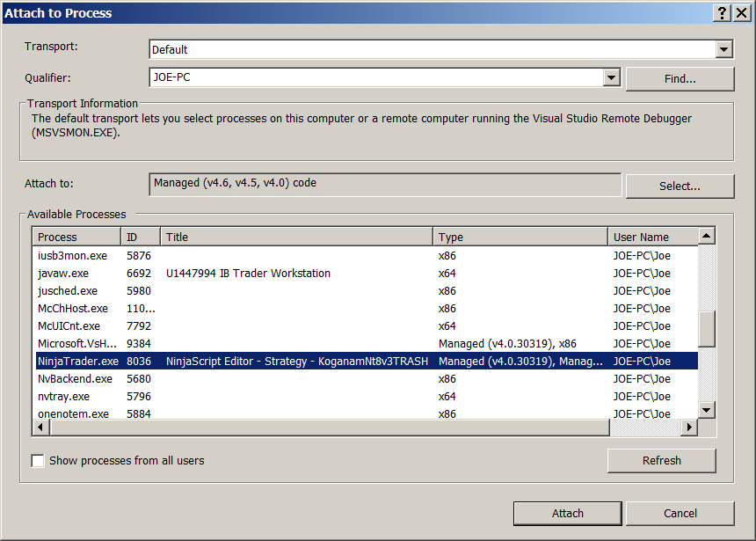The image size is (756, 541).
Task: Click process ID 6692
Action: tap(139, 274)
